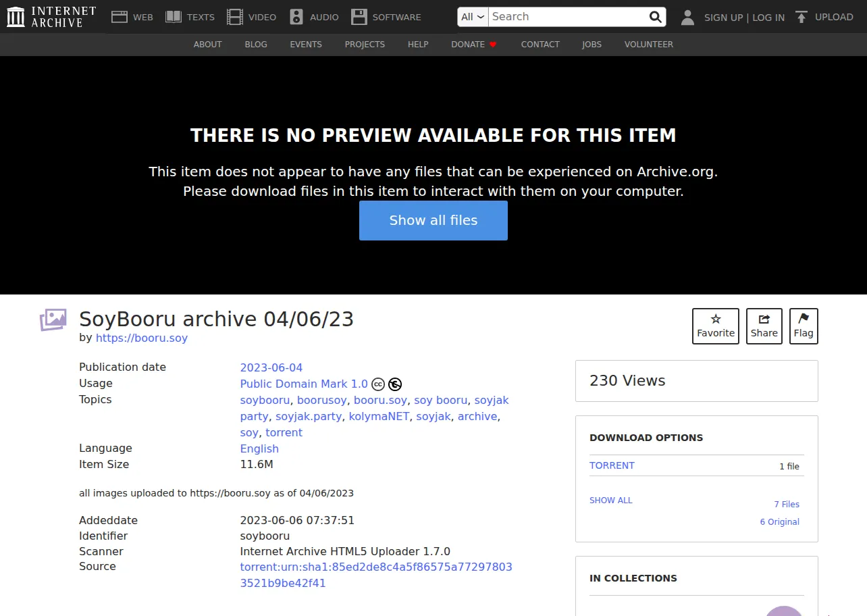Open the search scope All dropdown
Viewport: 867px width, 616px height.
pyautogui.click(x=473, y=17)
